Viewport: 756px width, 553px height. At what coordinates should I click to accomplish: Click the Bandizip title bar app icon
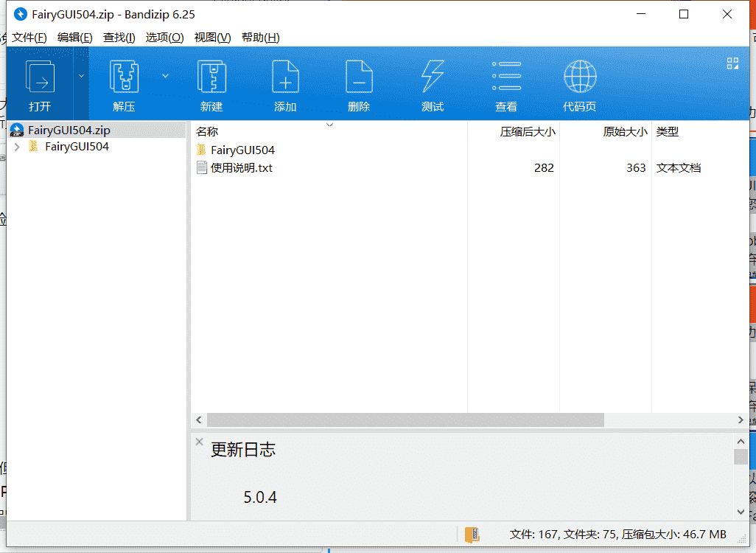coord(20,15)
